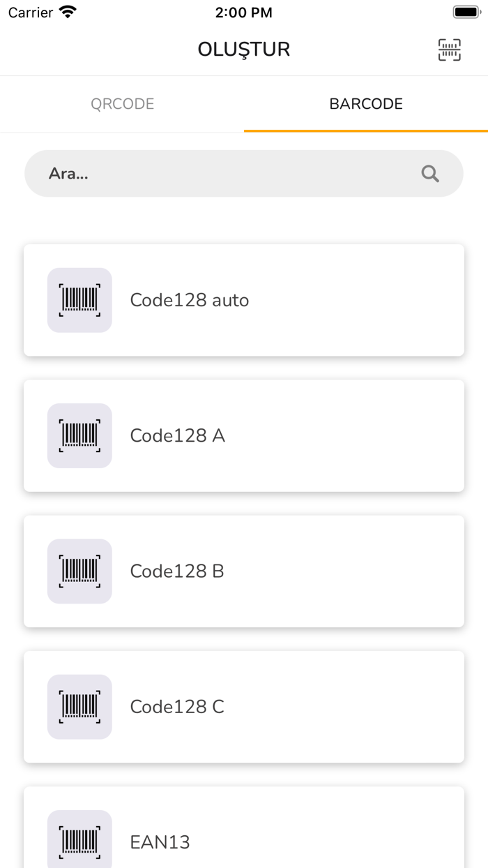
Task: Tap the Code128 A barcode thumbnail icon
Action: (x=79, y=435)
